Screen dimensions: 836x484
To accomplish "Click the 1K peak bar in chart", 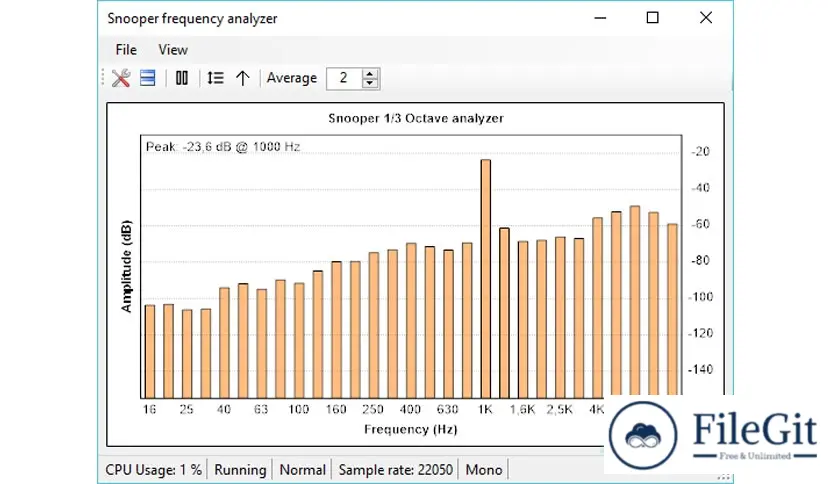I will (x=486, y=279).
